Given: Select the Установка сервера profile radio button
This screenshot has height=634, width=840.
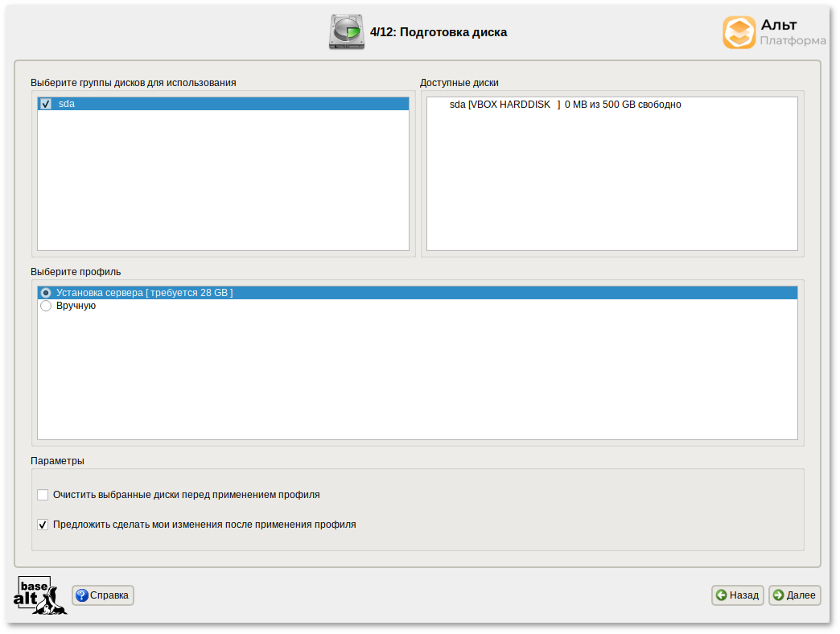Looking at the screenshot, I should point(46,293).
